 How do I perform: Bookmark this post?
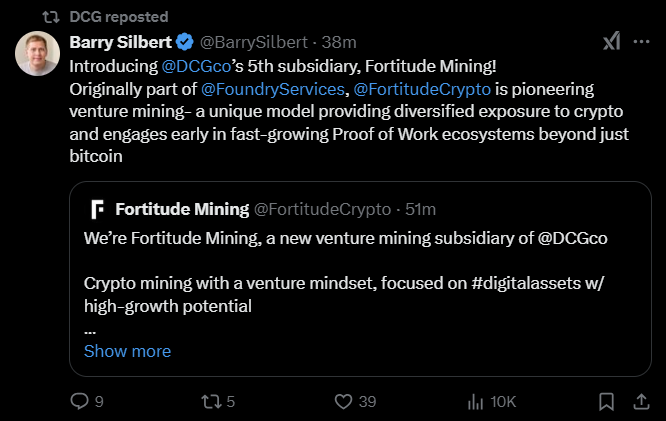[606, 401]
